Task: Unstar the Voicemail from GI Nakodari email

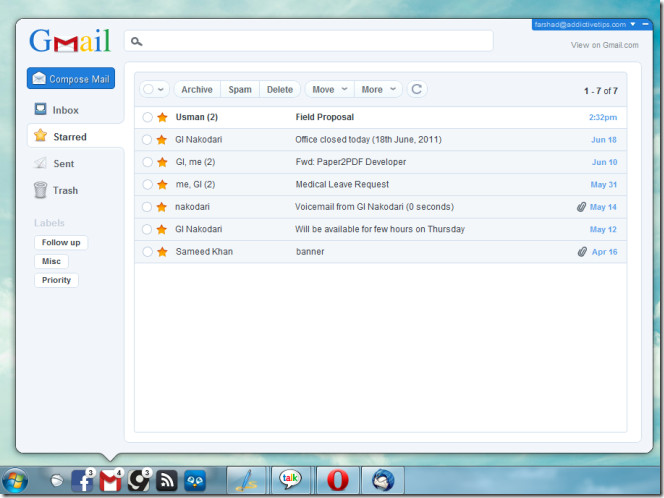Action: tap(162, 207)
